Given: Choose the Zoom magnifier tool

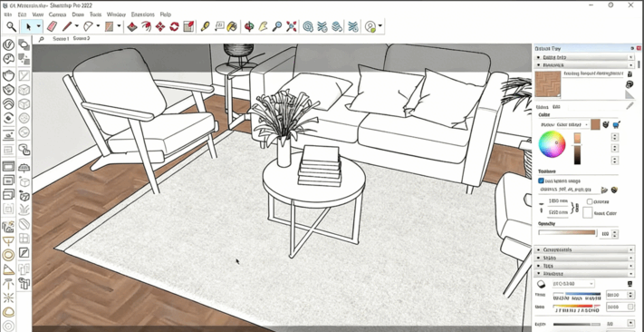Looking at the screenshot, I should 277,26.
